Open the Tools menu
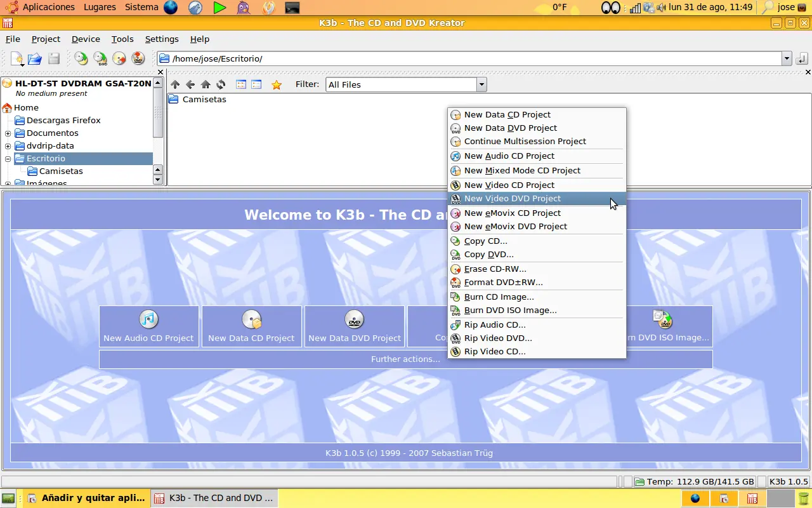The width and height of the screenshot is (812, 508). [122, 39]
